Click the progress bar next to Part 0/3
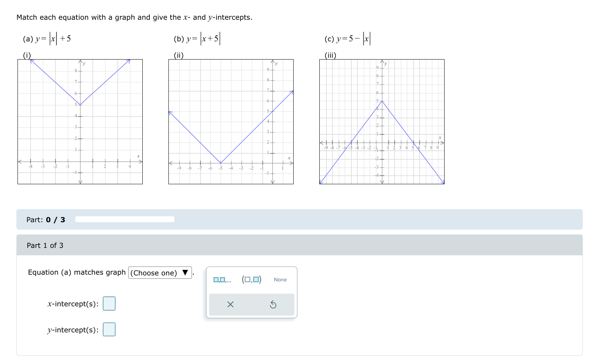Image resolution: width=591 pixels, height=364 pixels. [125, 219]
